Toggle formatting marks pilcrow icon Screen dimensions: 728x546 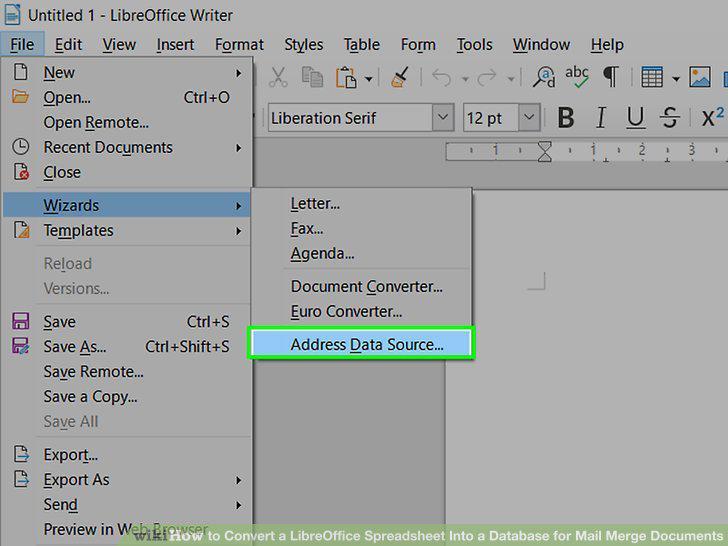(x=611, y=77)
